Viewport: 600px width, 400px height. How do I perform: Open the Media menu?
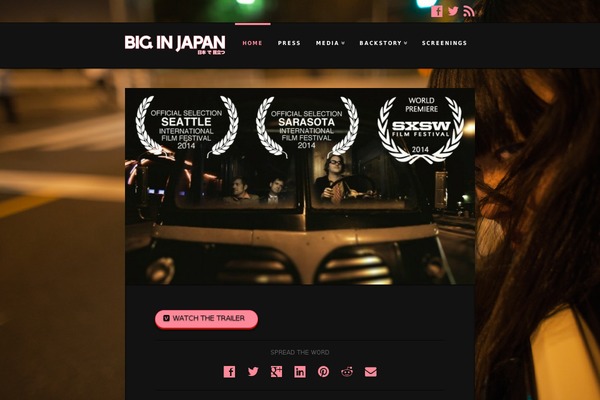330,43
